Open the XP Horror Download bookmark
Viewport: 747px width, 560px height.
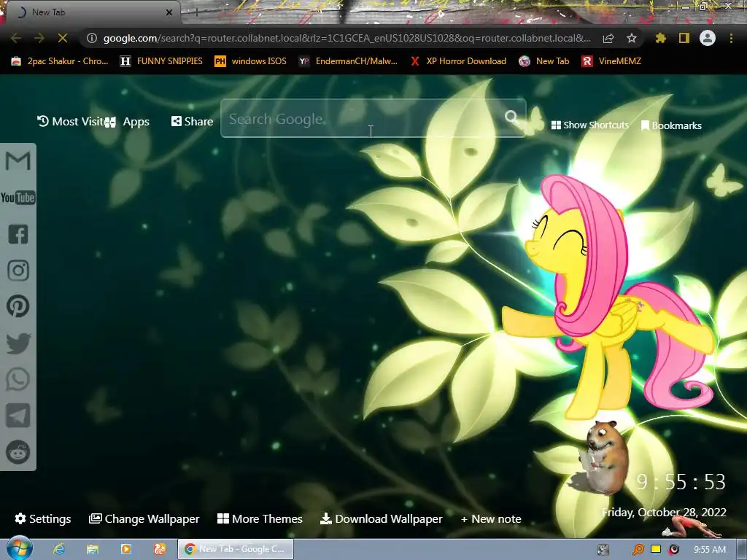pyautogui.click(x=458, y=61)
